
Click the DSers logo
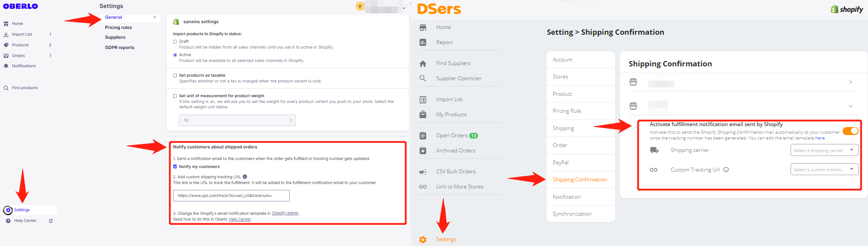[439, 9]
